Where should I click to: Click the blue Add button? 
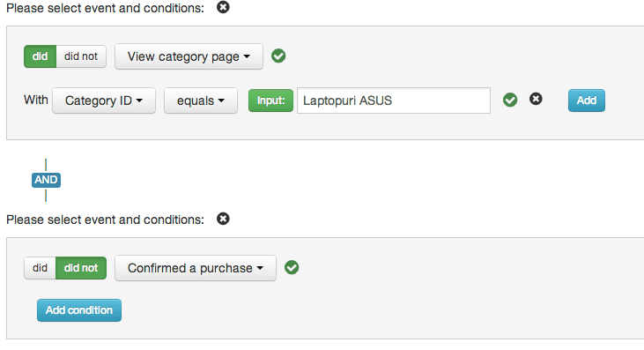[587, 101]
